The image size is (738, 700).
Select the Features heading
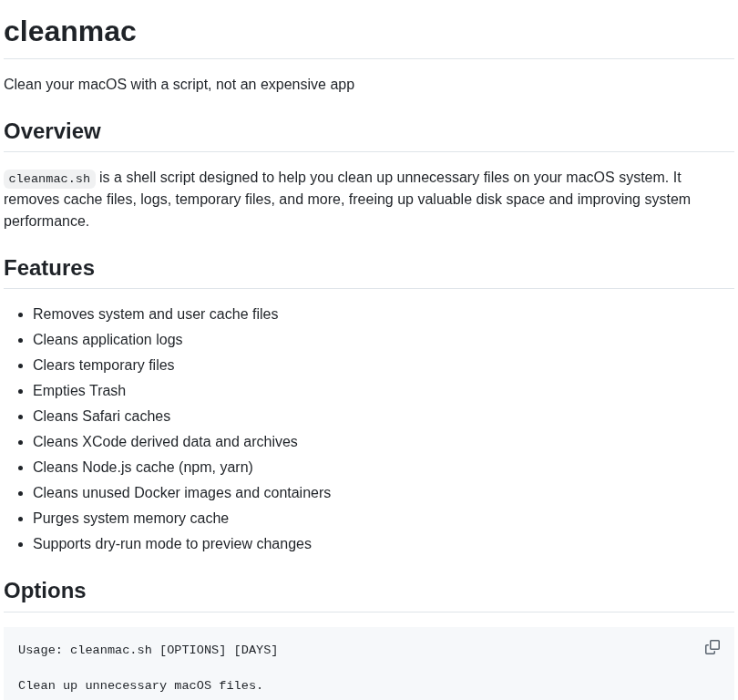coord(49,267)
